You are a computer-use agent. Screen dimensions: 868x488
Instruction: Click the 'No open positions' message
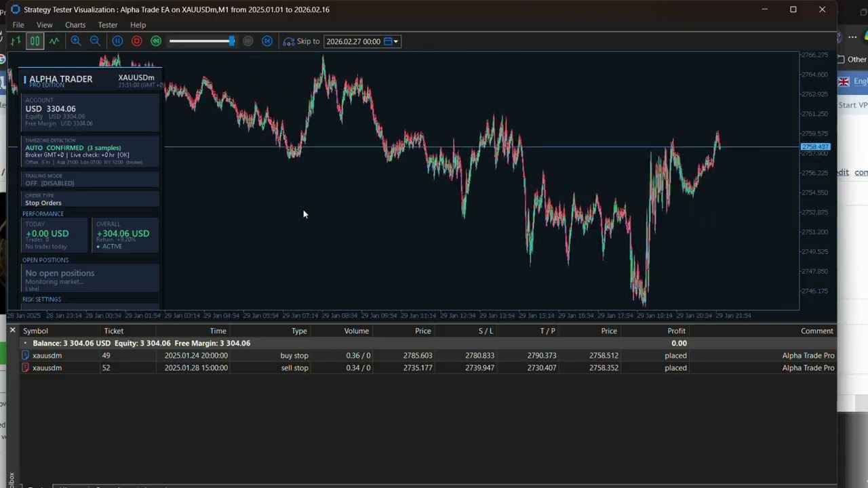60,273
